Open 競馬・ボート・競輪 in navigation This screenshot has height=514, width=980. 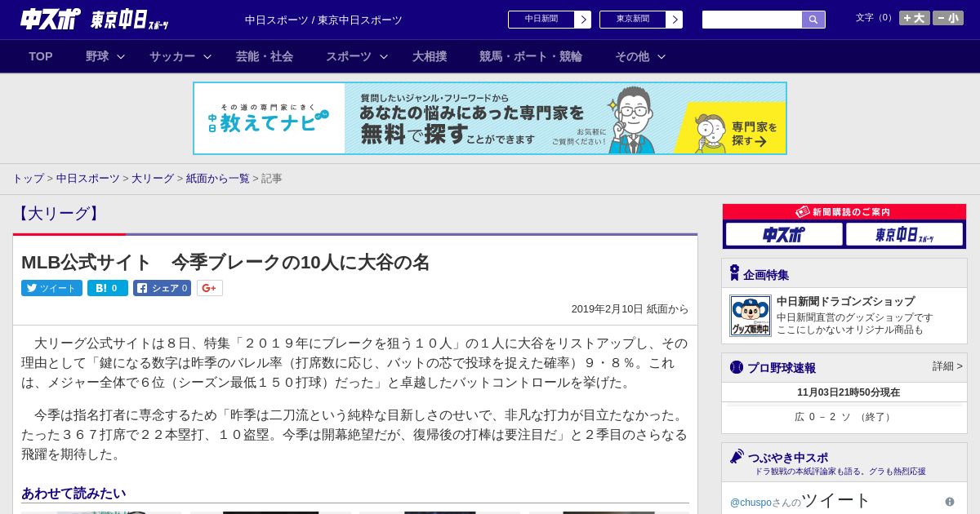point(531,56)
